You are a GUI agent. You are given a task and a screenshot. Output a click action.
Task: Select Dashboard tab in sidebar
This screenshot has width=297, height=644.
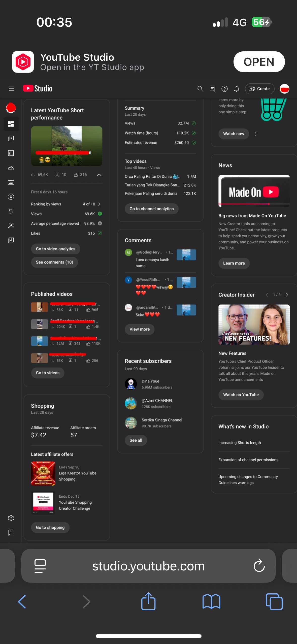click(x=11, y=124)
